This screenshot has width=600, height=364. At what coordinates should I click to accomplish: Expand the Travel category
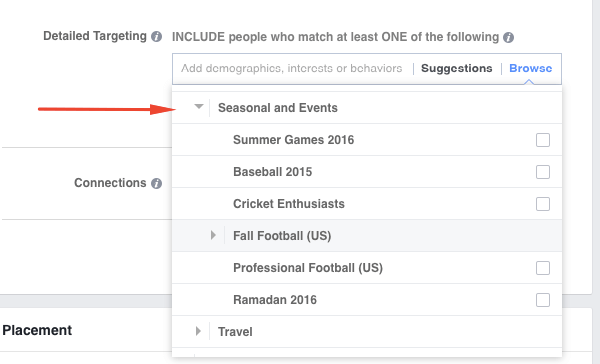point(198,331)
